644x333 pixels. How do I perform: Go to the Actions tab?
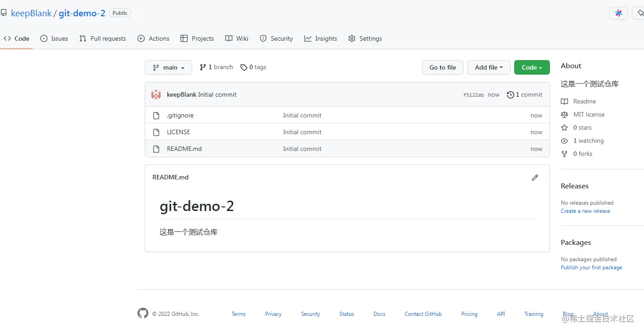coord(154,38)
